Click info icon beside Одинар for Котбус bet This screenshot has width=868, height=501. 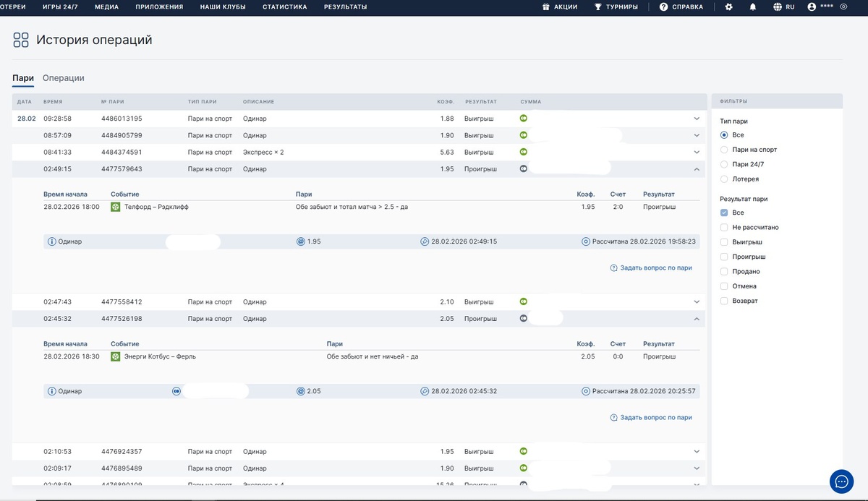[52, 391]
